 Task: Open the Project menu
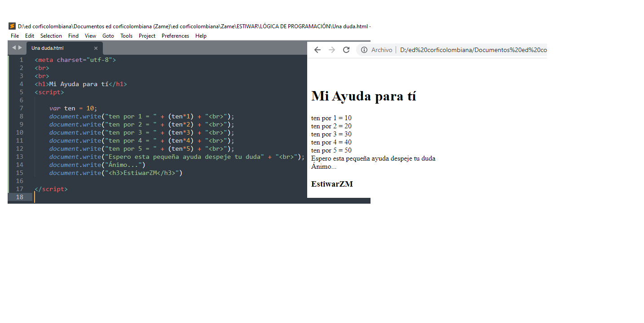click(x=147, y=36)
